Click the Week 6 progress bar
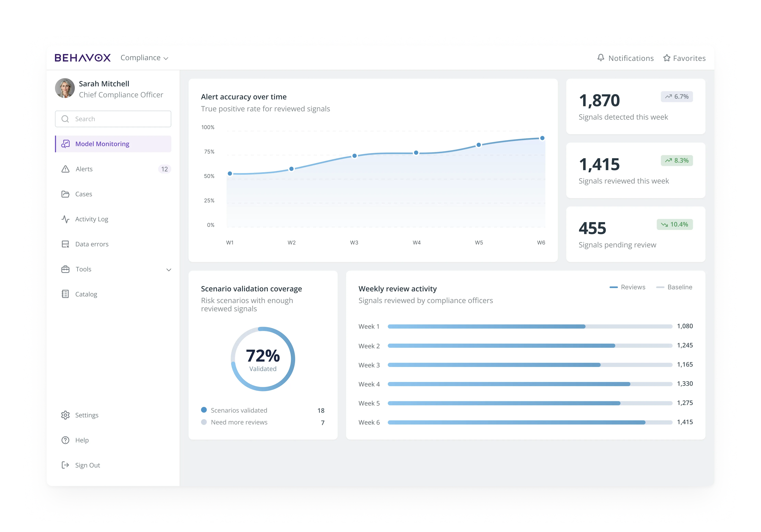 530,423
